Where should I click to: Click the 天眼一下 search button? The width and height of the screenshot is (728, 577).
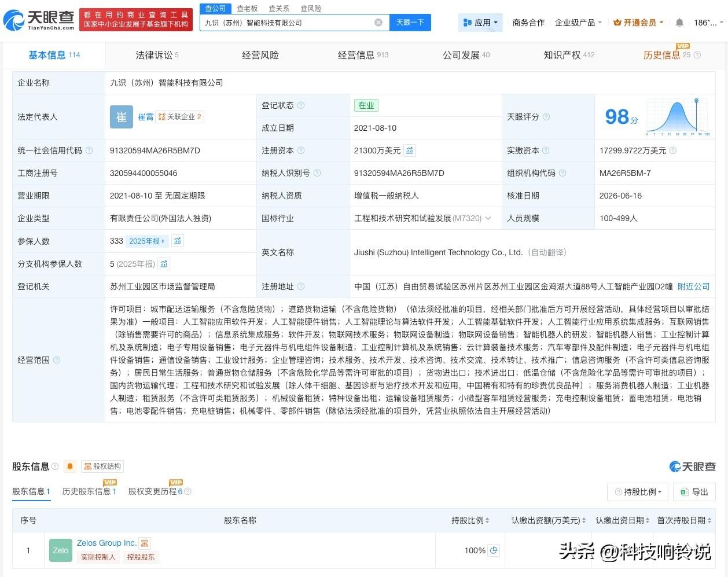pyautogui.click(x=410, y=23)
